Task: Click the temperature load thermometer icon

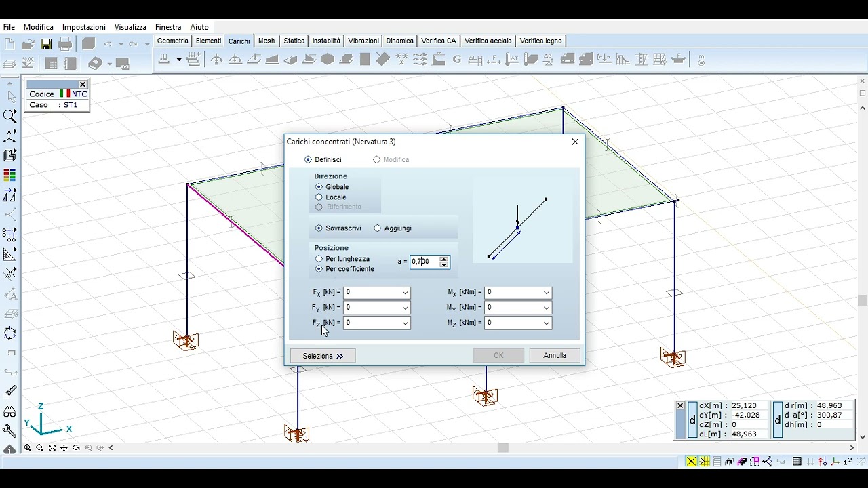Action: (511, 60)
